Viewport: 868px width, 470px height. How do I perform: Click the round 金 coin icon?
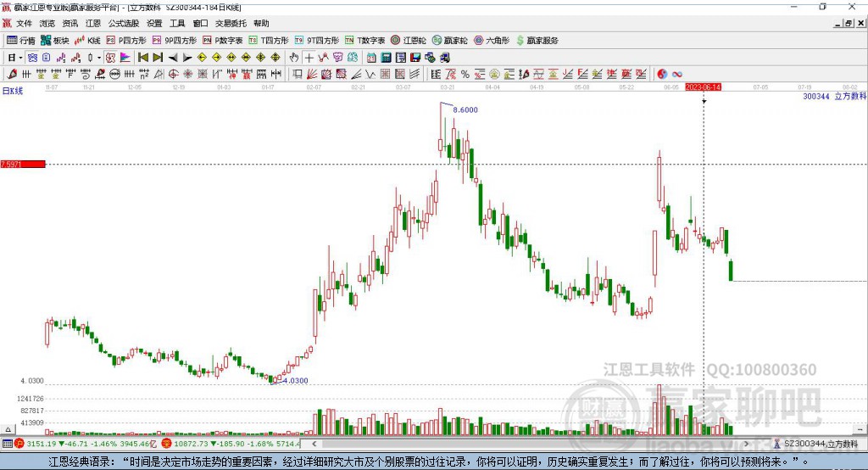(x=494, y=74)
